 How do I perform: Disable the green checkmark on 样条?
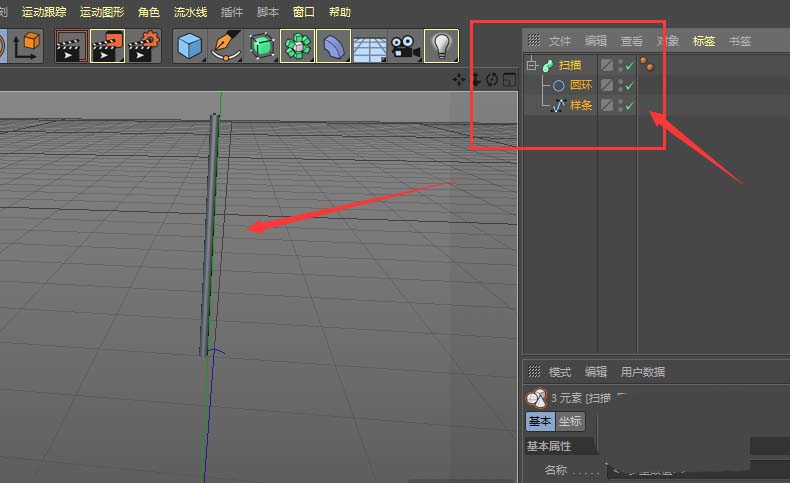[629, 105]
